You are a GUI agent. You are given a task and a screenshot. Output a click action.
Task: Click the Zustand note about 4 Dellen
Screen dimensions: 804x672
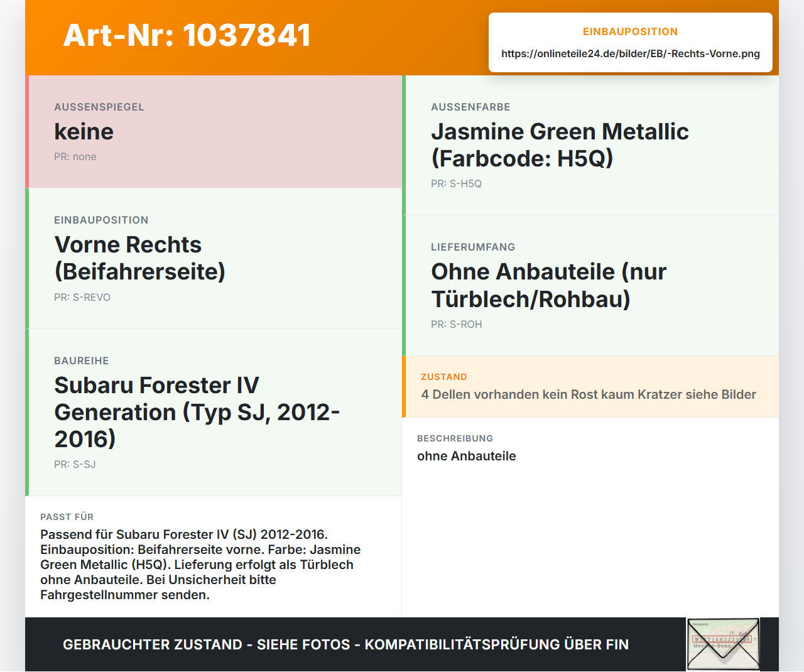(589, 394)
